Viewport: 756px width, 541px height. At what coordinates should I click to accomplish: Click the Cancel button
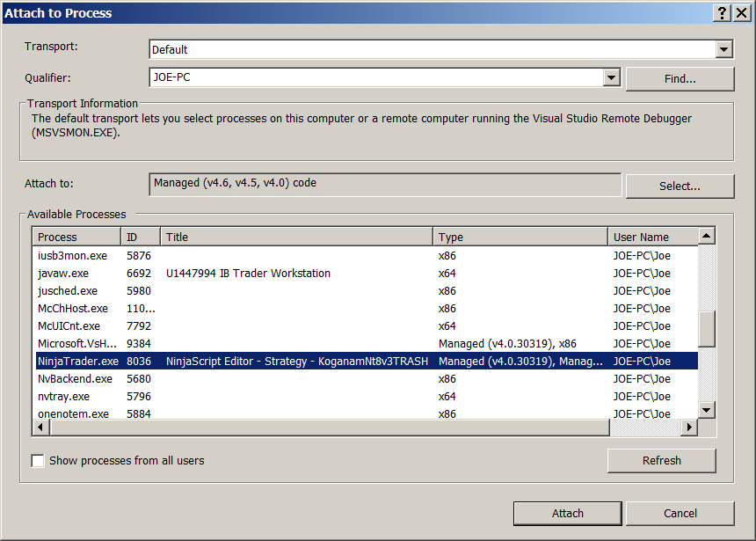(680, 513)
